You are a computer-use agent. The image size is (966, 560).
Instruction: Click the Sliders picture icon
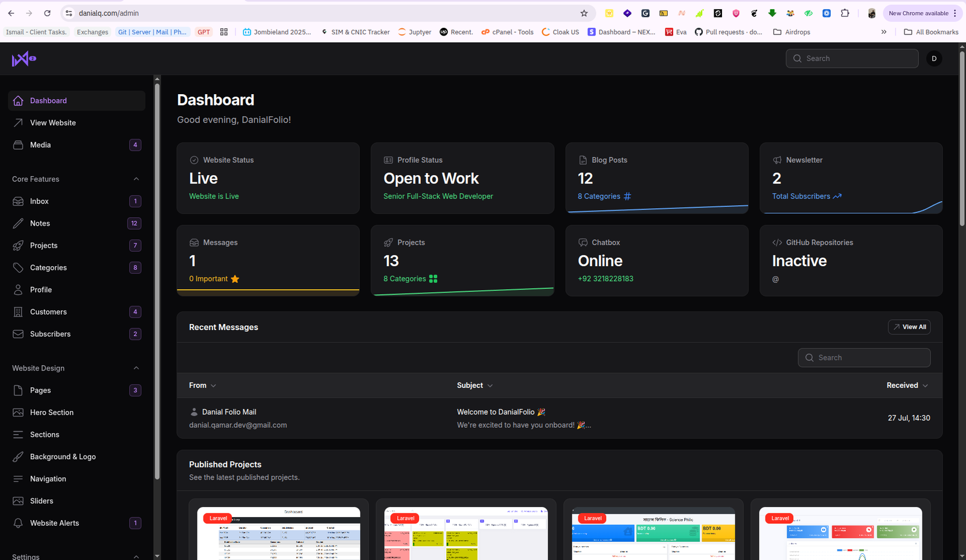tap(18, 501)
